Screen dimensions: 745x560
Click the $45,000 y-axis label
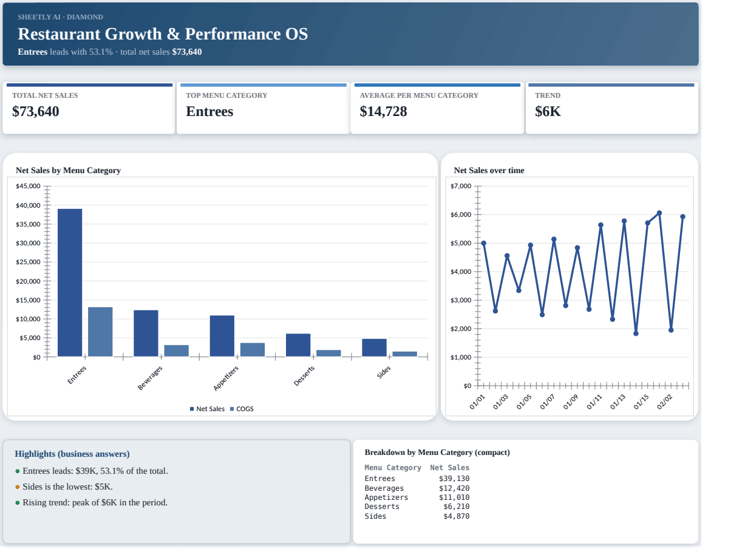coord(28,186)
